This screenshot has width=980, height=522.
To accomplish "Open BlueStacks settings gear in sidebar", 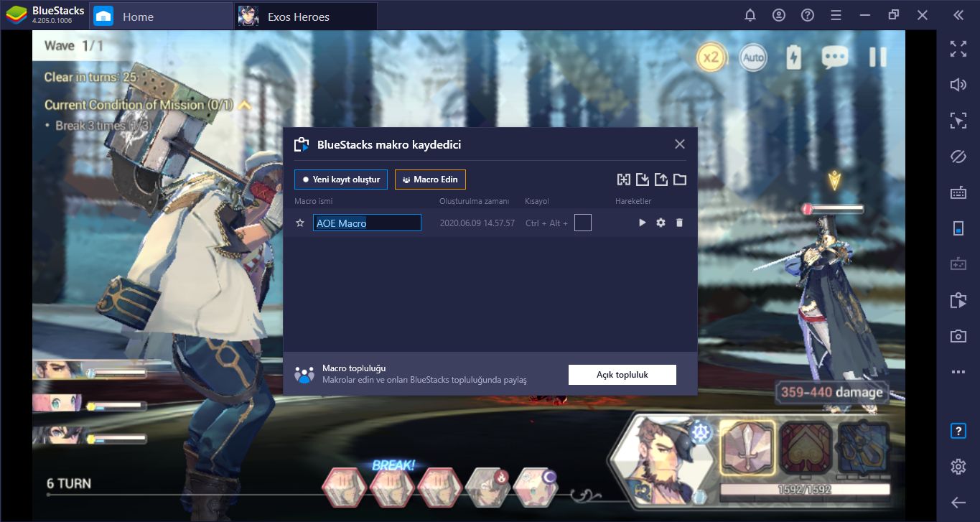I will [x=958, y=467].
